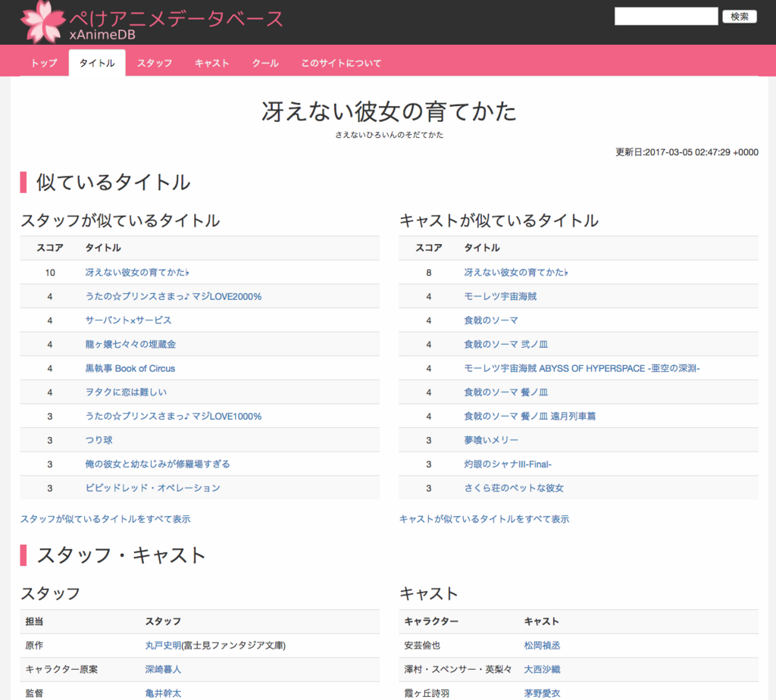Image resolution: width=776 pixels, height=700 pixels.
Task: Focus the search input field in header
Action: coord(665,17)
